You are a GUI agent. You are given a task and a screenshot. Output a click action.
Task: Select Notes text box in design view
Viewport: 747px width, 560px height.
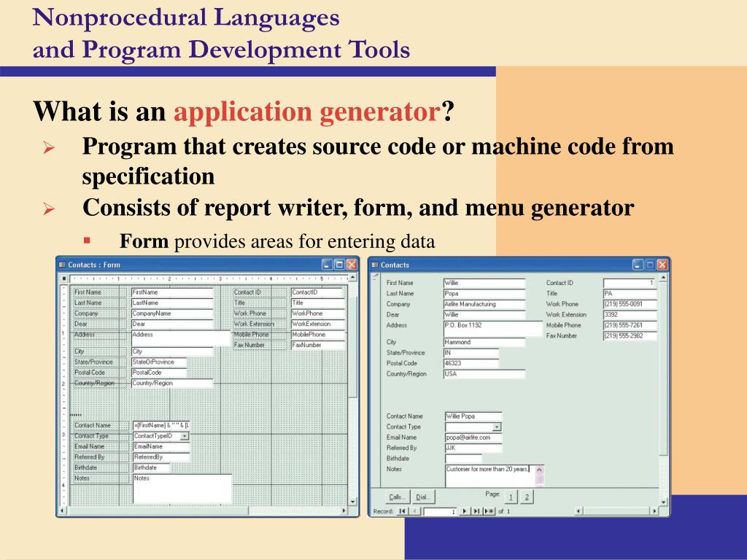182,489
